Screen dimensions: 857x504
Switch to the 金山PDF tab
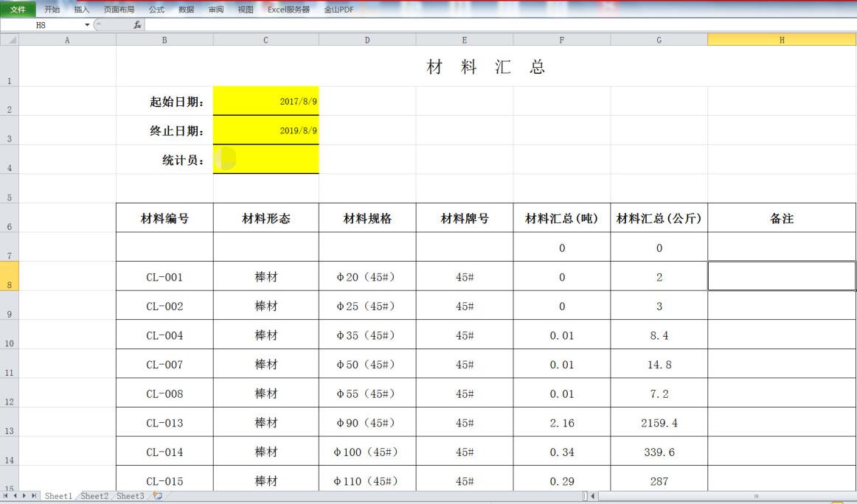339,10
